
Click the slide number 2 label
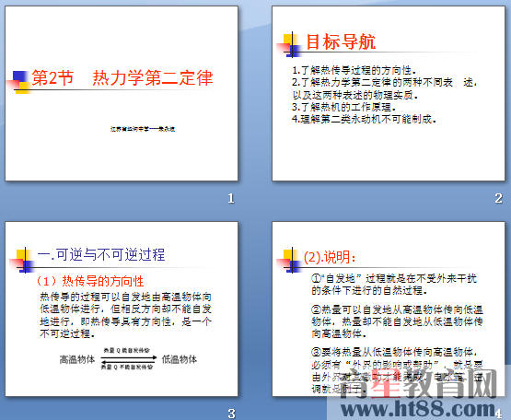[x=499, y=198]
